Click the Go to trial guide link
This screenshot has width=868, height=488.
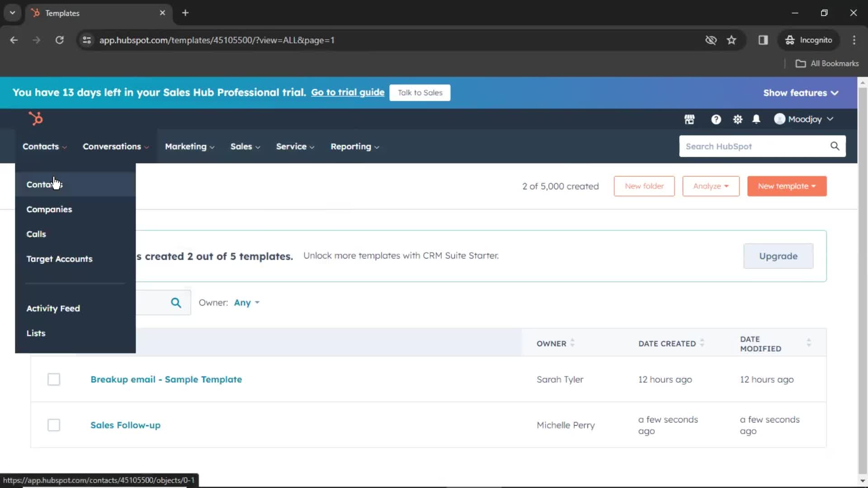pos(348,92)
